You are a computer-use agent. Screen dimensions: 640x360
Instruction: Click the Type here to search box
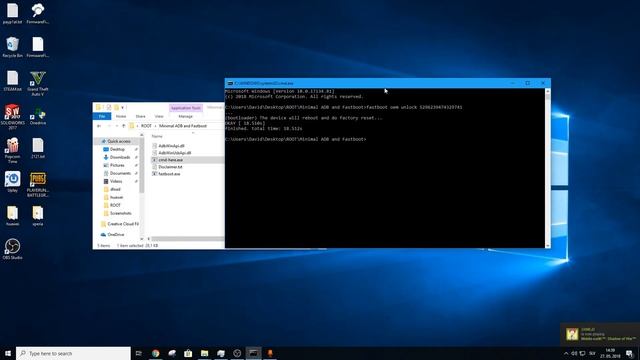(x=73, y=353)
